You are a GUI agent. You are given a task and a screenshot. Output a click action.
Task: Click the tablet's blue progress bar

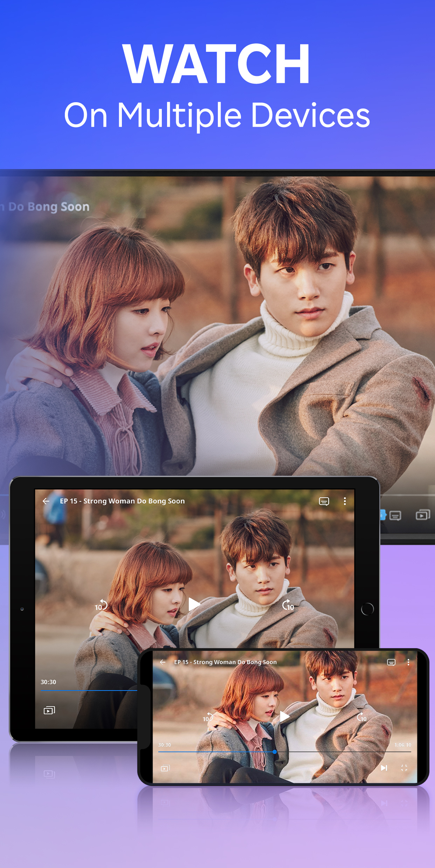[x=89, y=691]
